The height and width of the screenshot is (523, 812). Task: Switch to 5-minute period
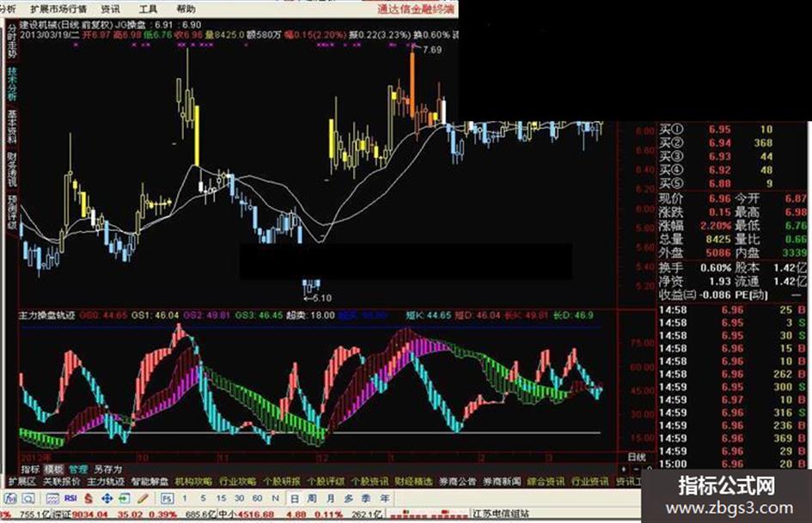203,498
